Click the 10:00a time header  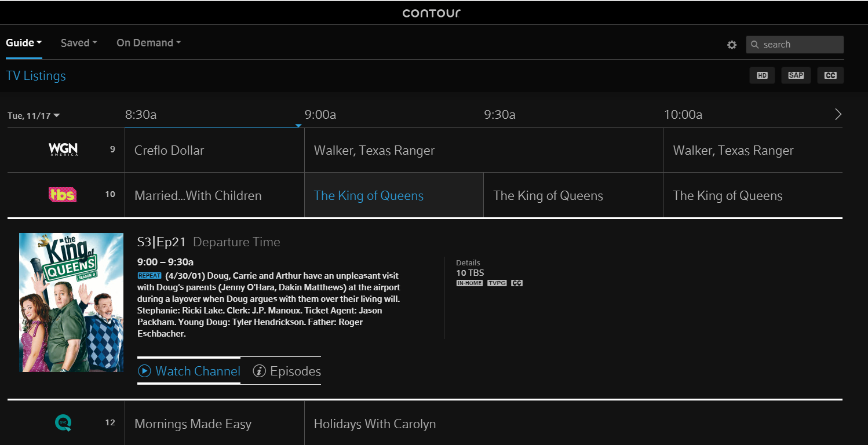683,115
